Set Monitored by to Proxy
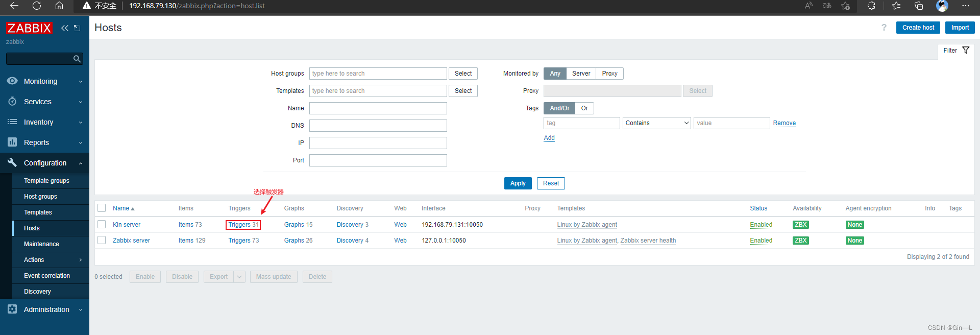This screenshot has height=335, width=980. click(609, 74)
